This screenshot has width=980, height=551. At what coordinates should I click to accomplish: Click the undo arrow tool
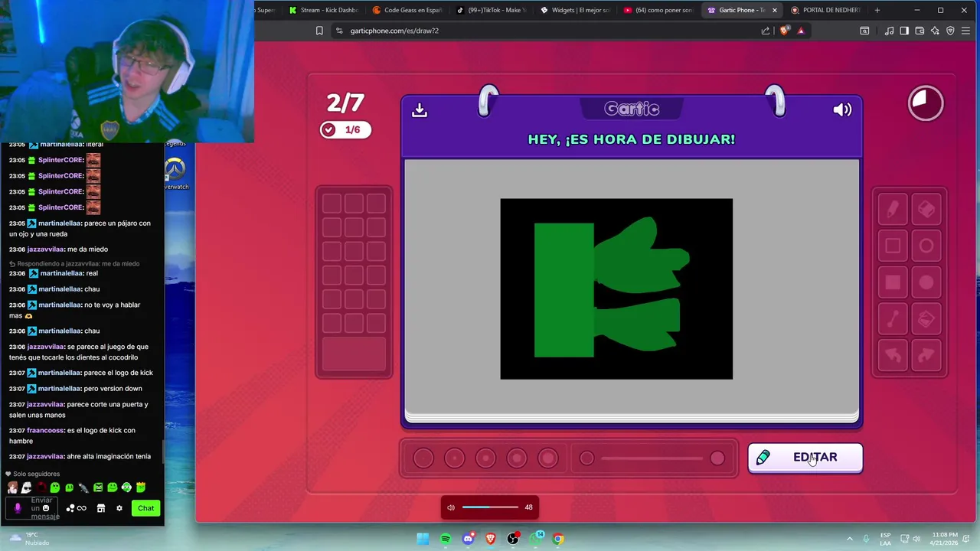[x=893, y=355]
